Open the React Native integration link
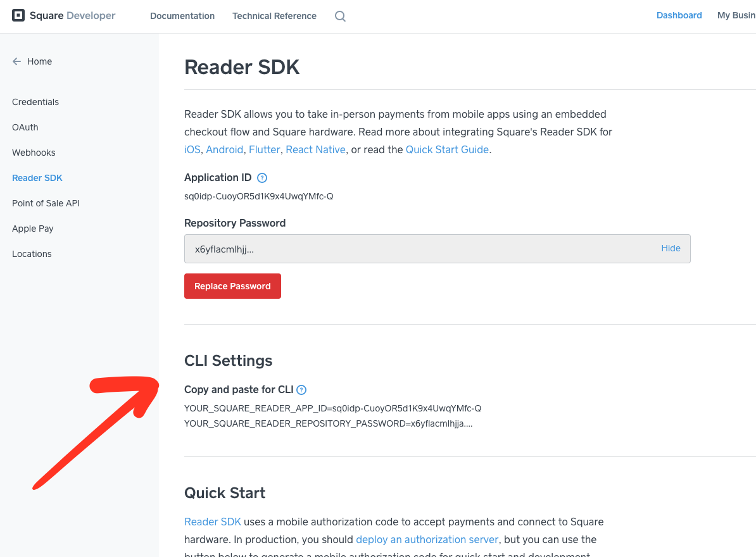Viewport: 756px width, 557px height. coord(316,149)
